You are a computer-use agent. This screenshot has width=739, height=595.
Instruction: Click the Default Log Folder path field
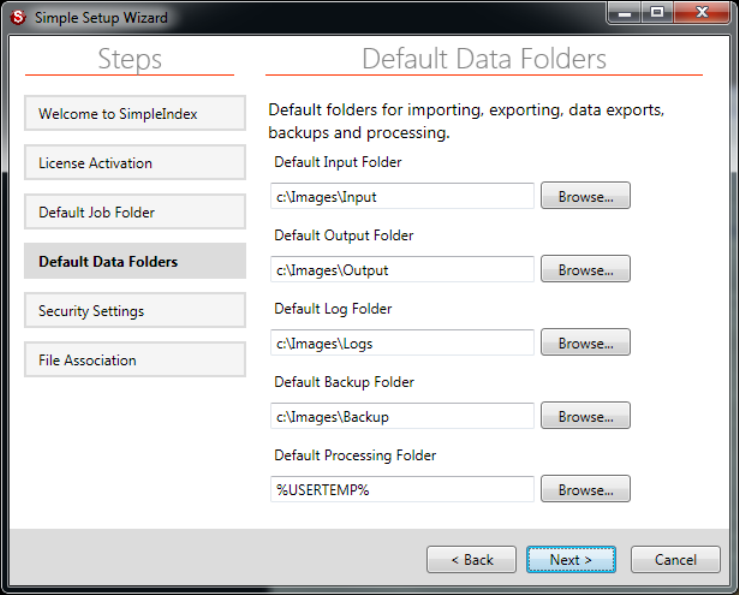pos(402,343)
